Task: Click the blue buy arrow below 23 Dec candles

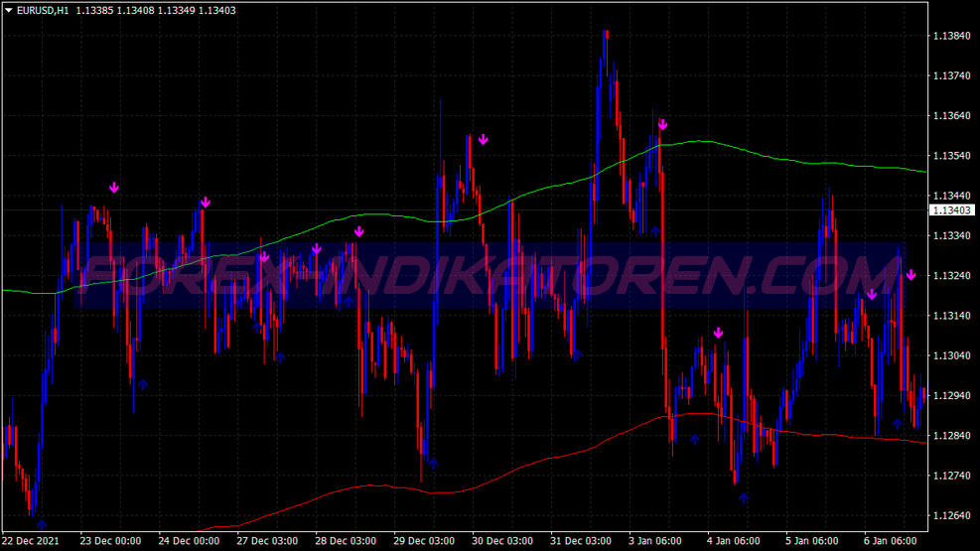Action: tap(142, 383)
